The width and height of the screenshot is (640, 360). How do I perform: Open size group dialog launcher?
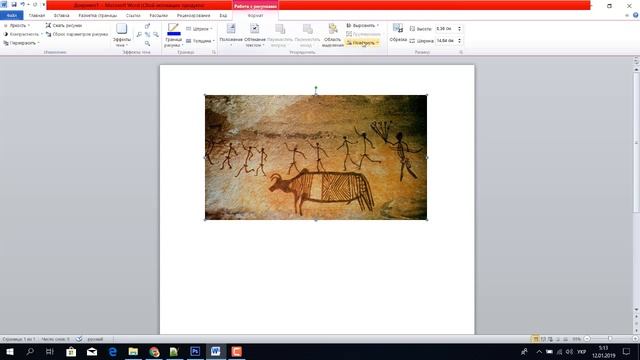click(x=461, y=52)
